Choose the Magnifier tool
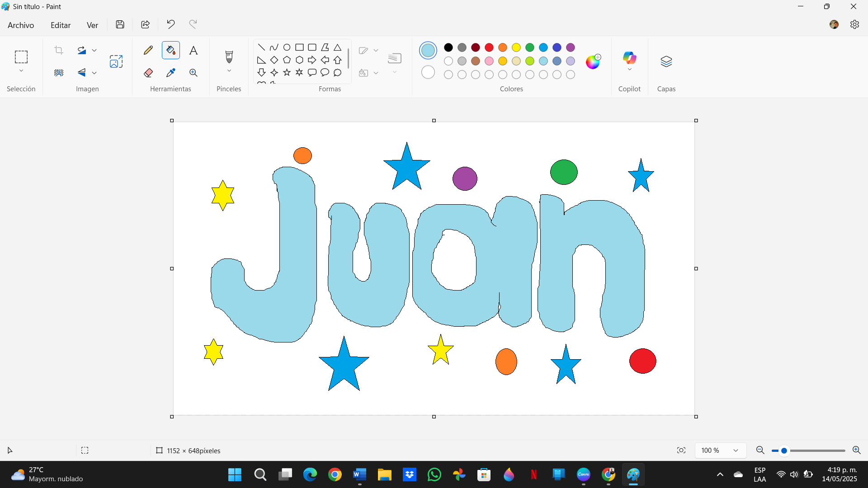Viewport: 868px width, 488px height. tap(193, 73)
